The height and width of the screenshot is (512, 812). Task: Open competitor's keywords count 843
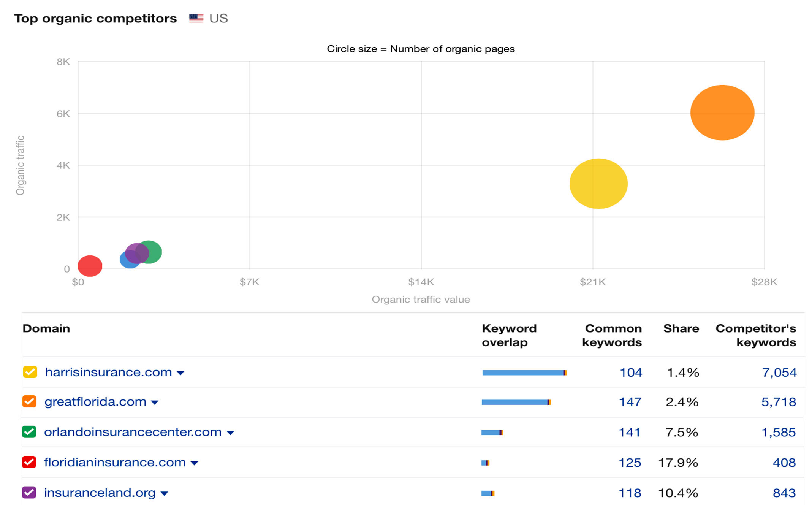click(784, 493)
